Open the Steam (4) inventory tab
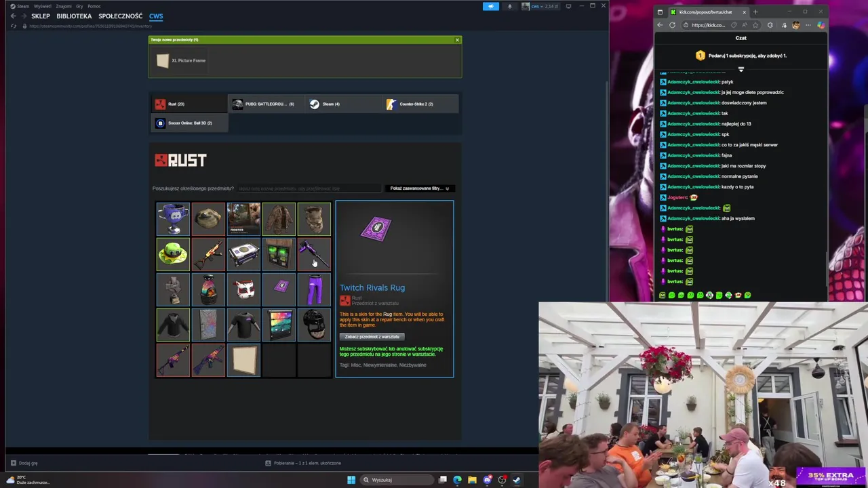Image resolution: width=868 pixels, height=488 pixels. (x=343, y=104)
